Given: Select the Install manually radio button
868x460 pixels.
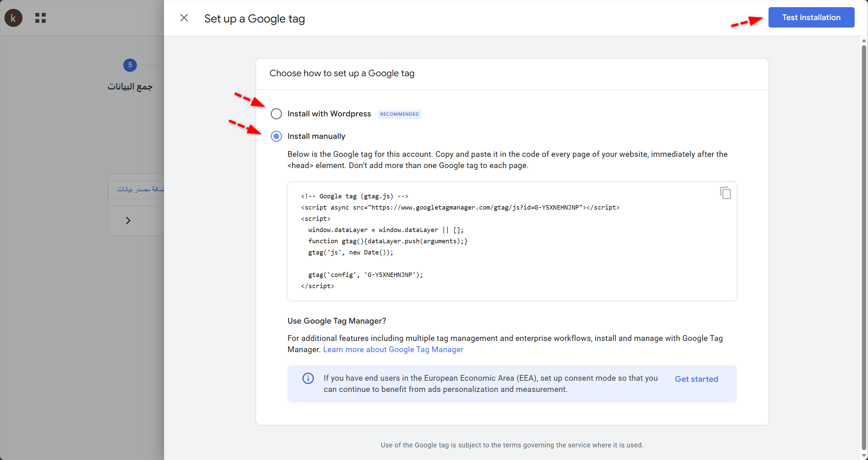Looking at the screenshot, I should [276, 136].
